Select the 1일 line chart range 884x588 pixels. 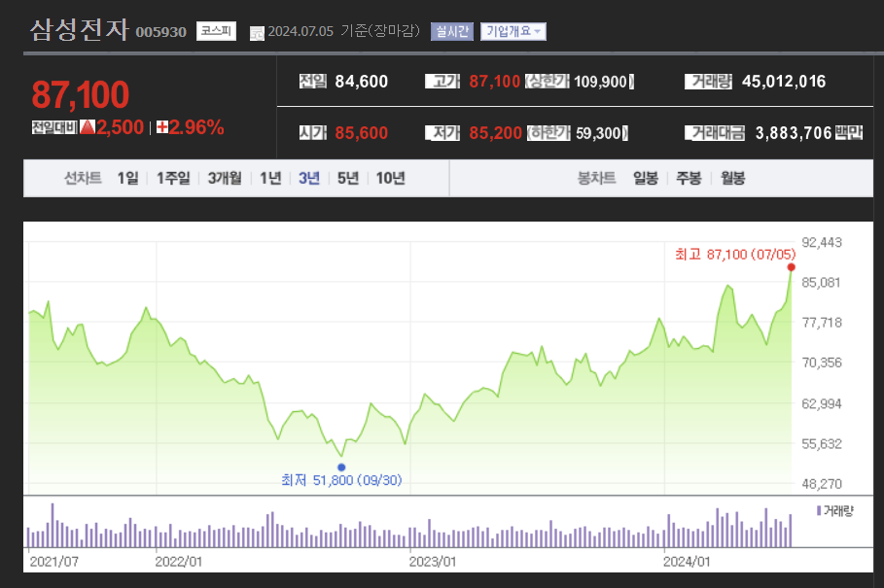point(127,178)
